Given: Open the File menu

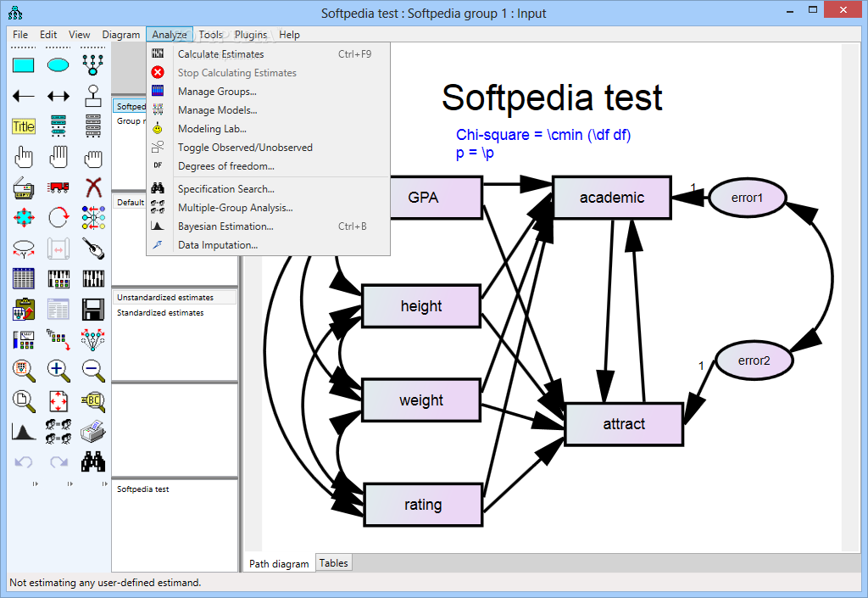Looking at the screenshot, I should [20, 34].
